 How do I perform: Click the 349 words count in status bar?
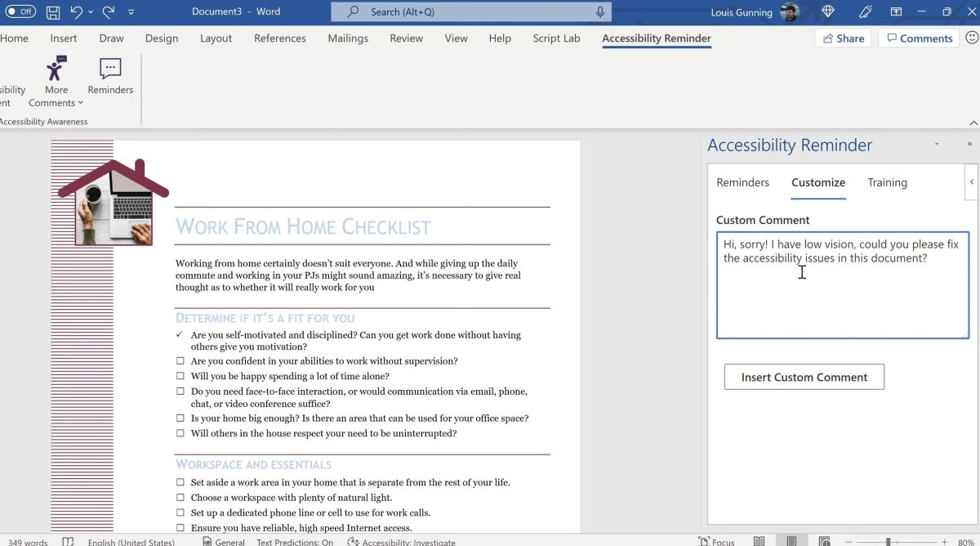coord(28,541)
